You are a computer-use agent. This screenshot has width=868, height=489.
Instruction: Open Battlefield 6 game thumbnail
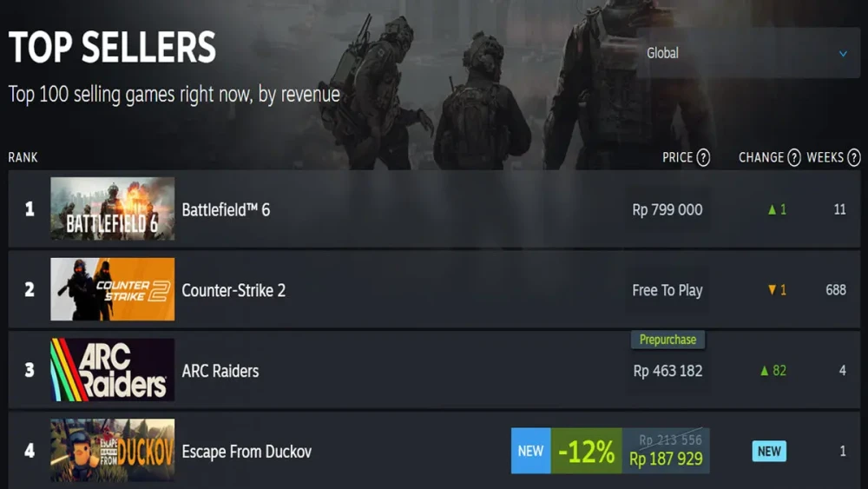(x=112, y=208)
